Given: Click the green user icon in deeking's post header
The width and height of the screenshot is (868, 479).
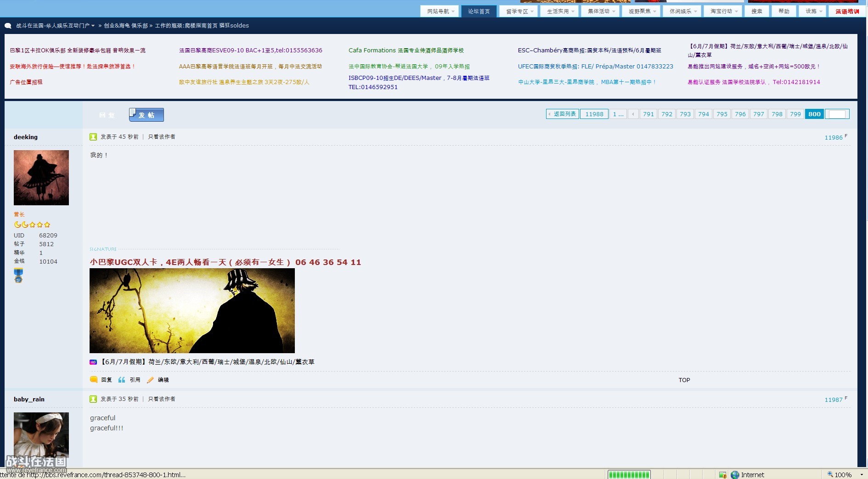Looking at the screenshot, I should tap(93, 137).
